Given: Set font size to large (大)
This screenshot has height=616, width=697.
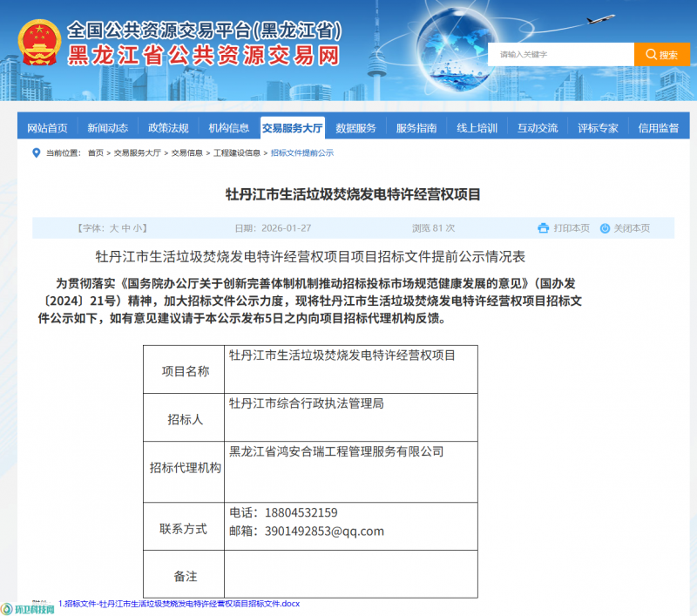Looking at the screenshot, I should tap(113, 228).
